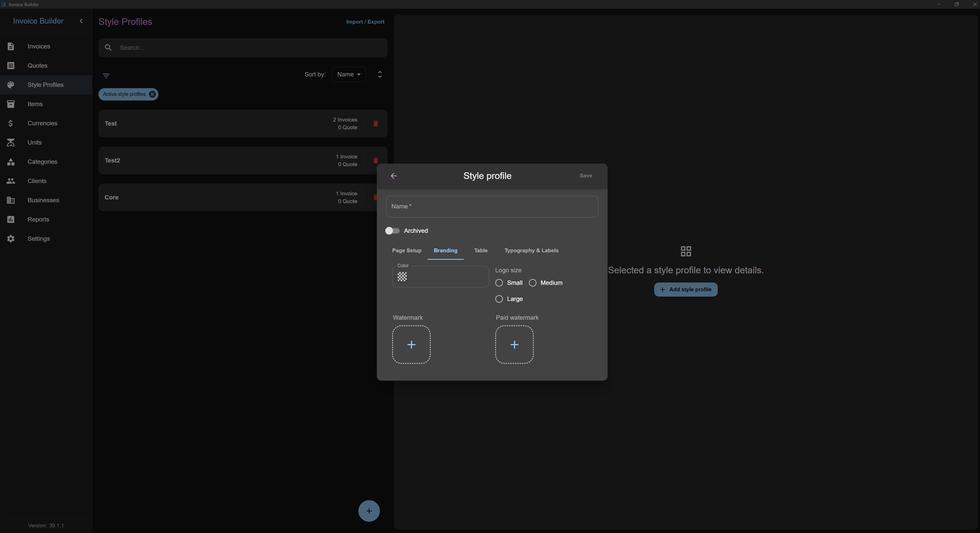Open the Settings section
980x533 pixels.
coord(46,238)
